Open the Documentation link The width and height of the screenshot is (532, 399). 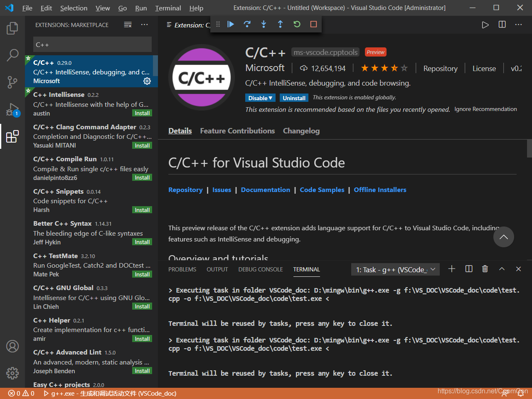(266, 190)
